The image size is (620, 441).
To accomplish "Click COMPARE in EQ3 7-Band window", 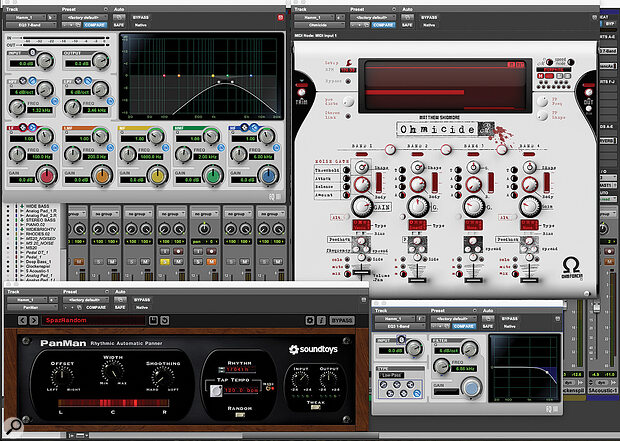I will [95, 25].
